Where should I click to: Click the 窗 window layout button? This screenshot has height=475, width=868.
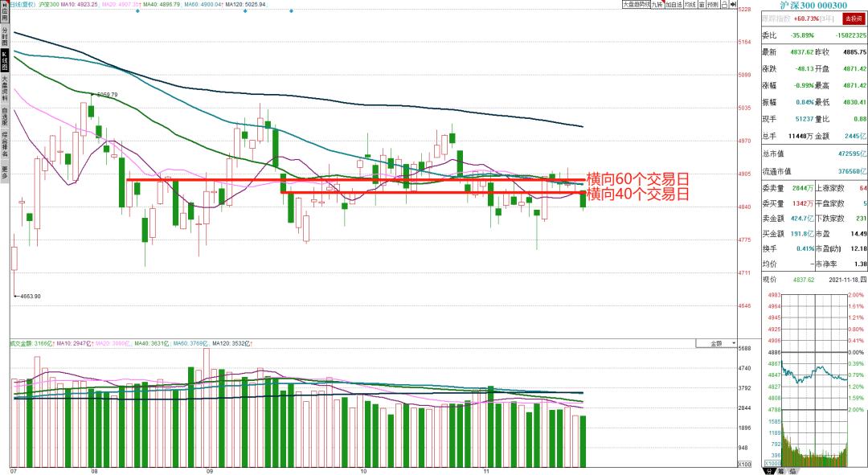[702, 5]
